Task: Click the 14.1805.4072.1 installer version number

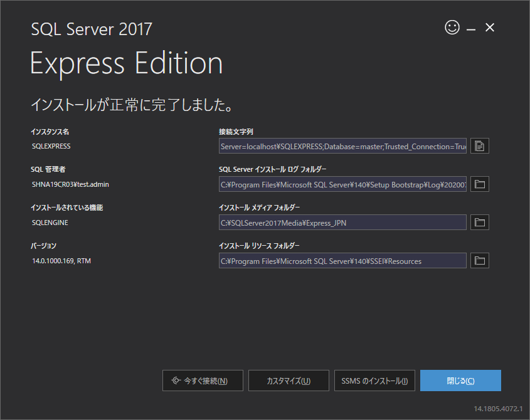Action: [498, 409]
